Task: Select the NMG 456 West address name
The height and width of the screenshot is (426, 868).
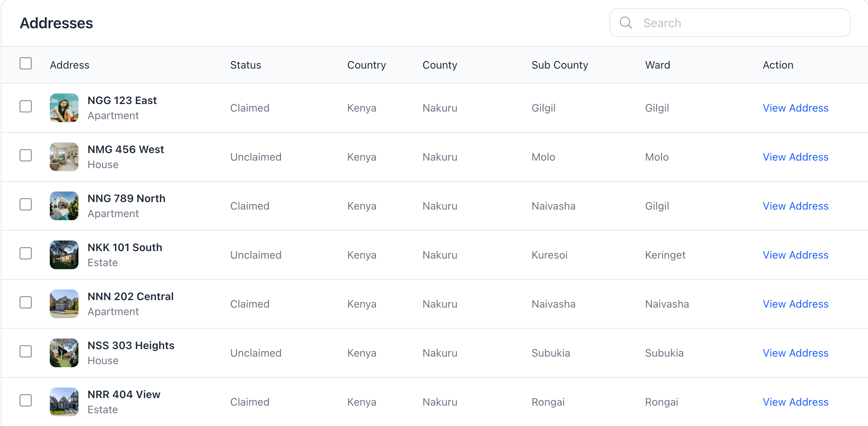Action: [x=126, y=149]
